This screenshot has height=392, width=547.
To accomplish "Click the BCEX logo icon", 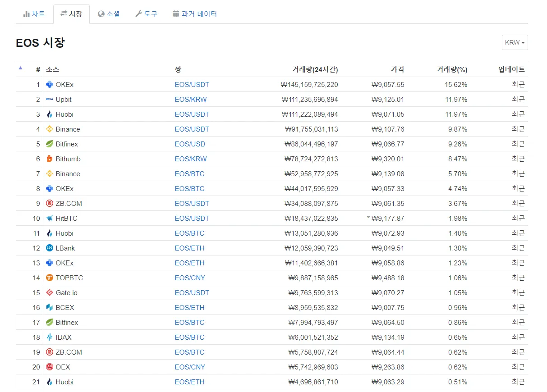I will [50, 307].
